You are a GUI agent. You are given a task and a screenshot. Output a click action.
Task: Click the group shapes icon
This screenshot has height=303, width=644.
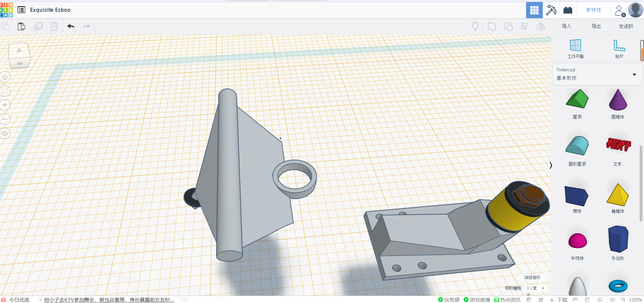coord(492,27)
